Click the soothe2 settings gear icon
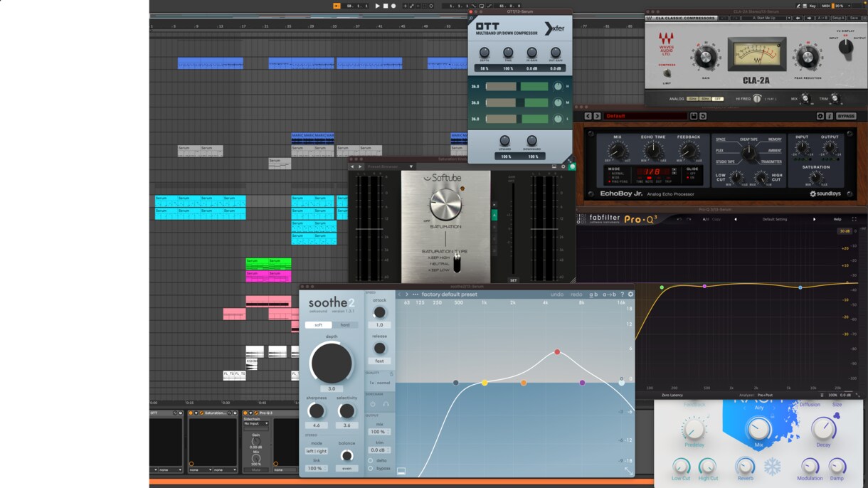The height and width of the screenshot is (488, 868). 630,295
